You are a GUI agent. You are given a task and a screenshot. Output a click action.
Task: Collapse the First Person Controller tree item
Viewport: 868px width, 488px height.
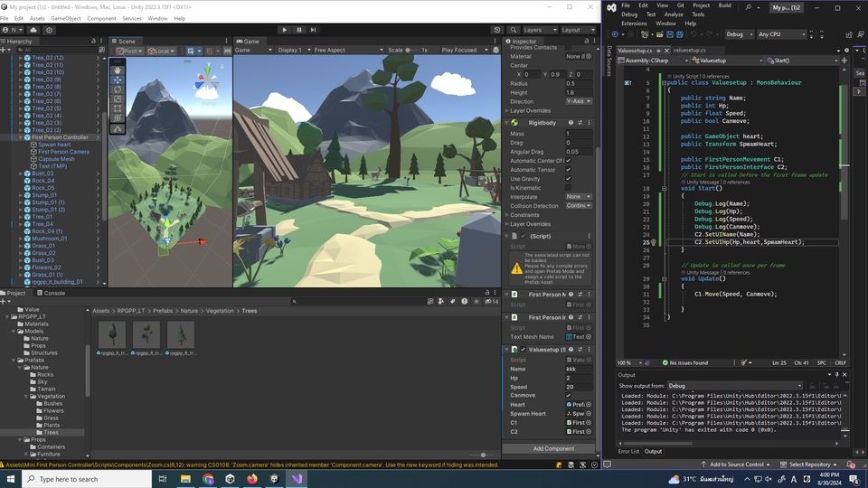click(x=21, y=137)
